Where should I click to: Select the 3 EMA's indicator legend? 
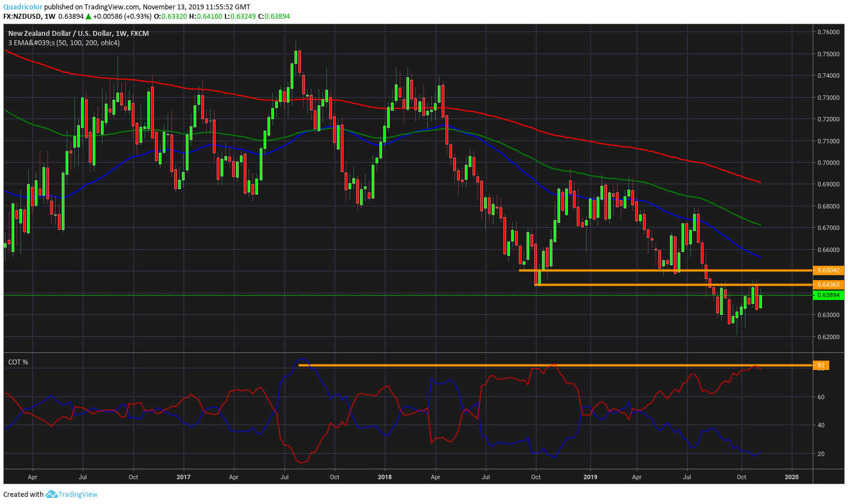(x=64, y=42)
